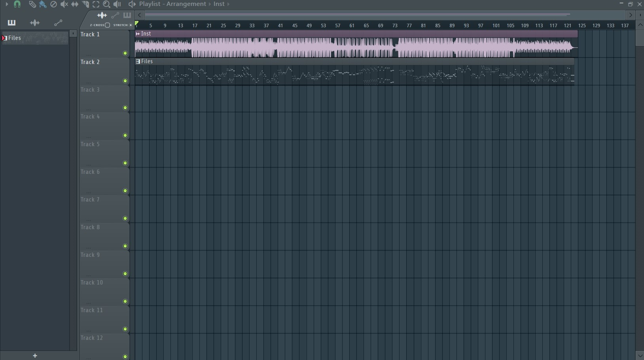Image resolution: width=644 pixels, height=360 pixels.
Task: Click vertical scrollbar down arrow
Action: point(640,356)
